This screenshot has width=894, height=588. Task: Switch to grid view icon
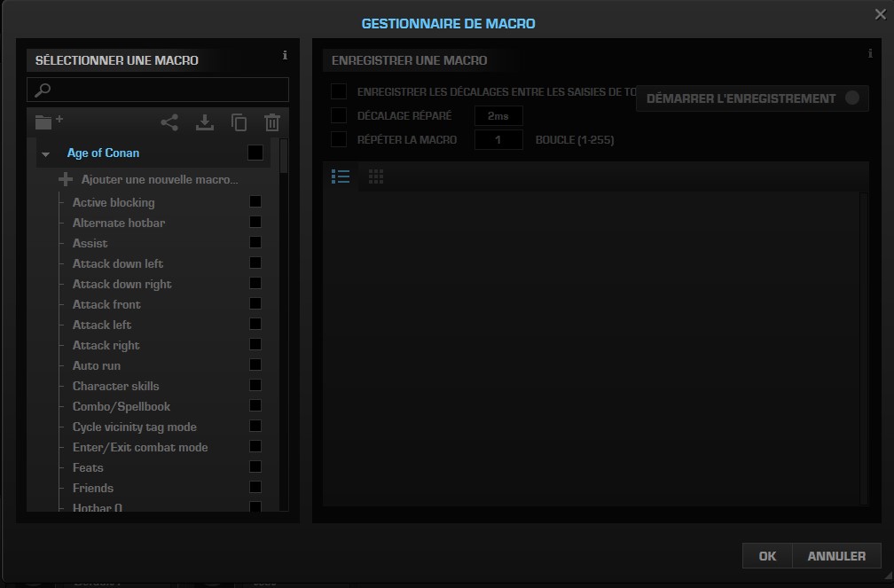[x=376, y=176]
